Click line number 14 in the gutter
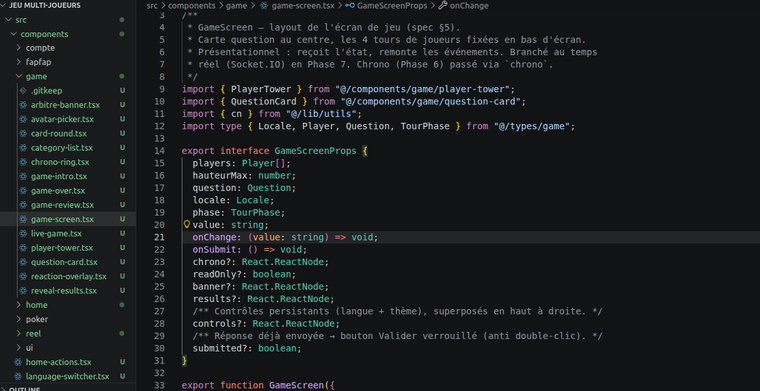 click(x=159, y=151)
